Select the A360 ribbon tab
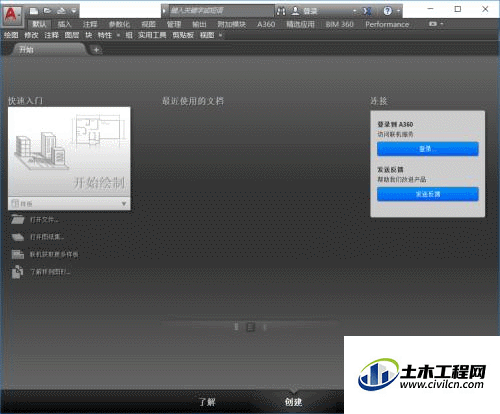500x414 pixels. [x=266, y=24]
